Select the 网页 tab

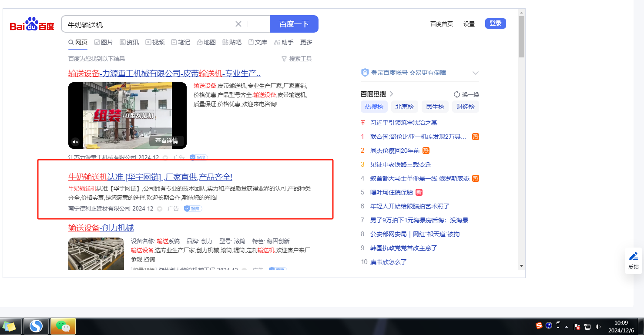click(x=78, y=42)
